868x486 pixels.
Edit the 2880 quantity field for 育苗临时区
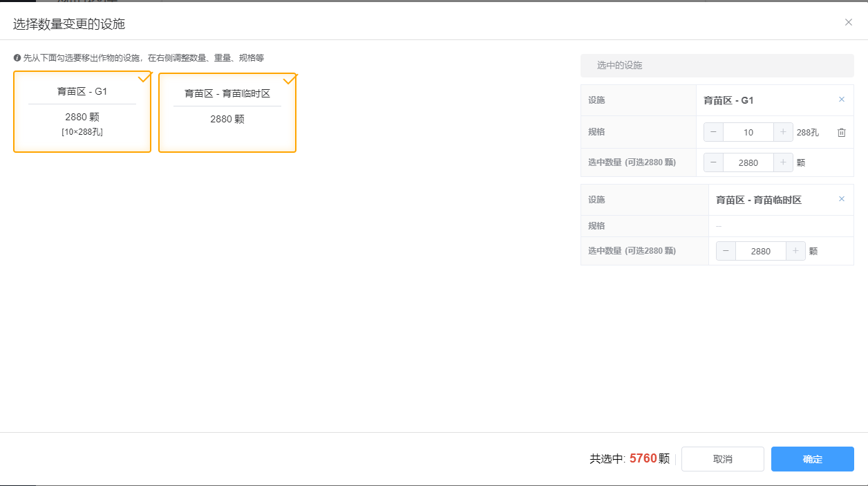[761, 251]
